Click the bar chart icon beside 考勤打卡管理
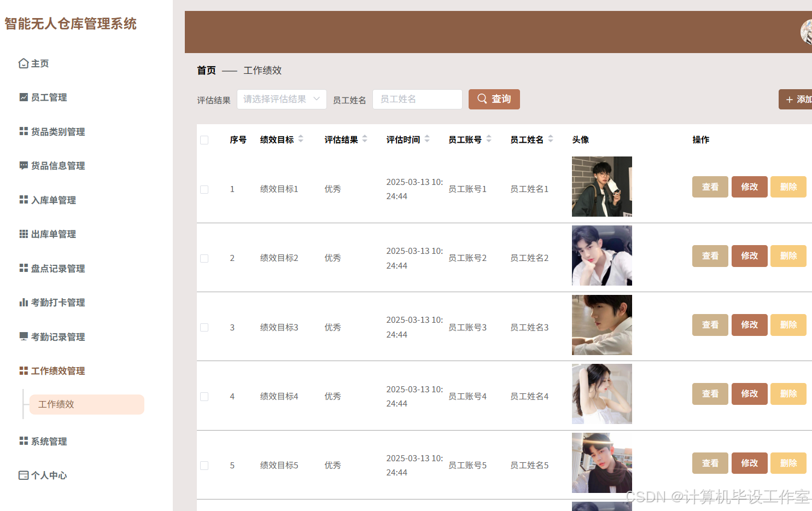 tap(24, 303)
